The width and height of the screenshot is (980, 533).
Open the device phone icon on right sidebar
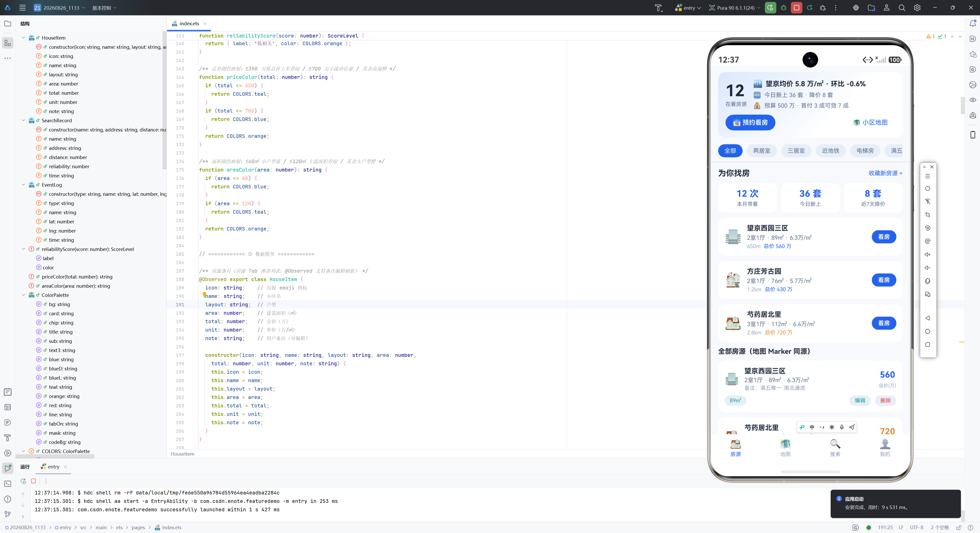point(973,135)
